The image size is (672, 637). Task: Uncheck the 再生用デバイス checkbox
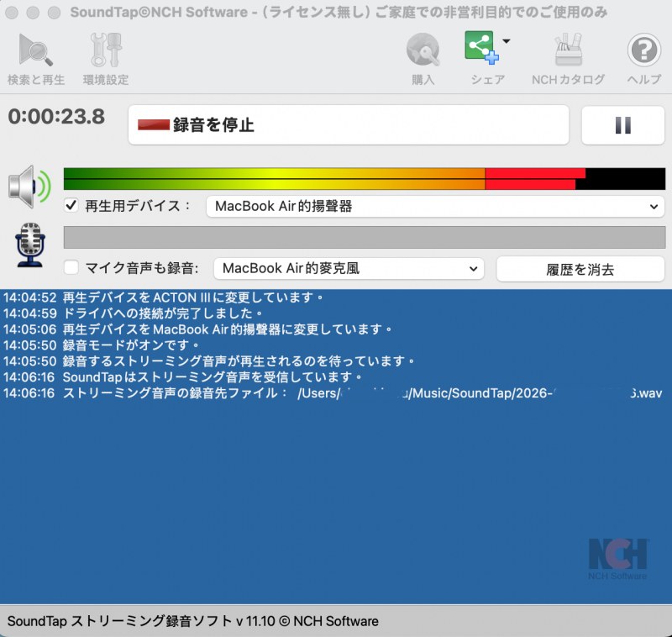pyautogui.click(x=71, y=205)
